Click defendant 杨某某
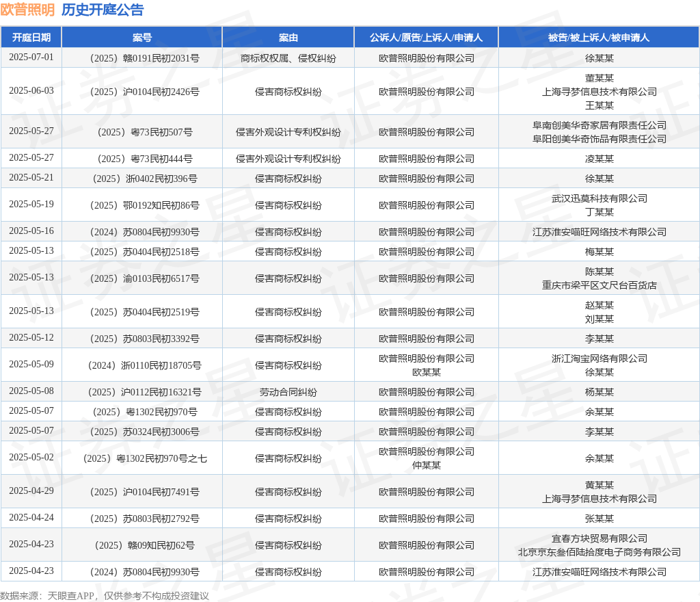Viewport: 700px width, 602px height. pos(600,393)
